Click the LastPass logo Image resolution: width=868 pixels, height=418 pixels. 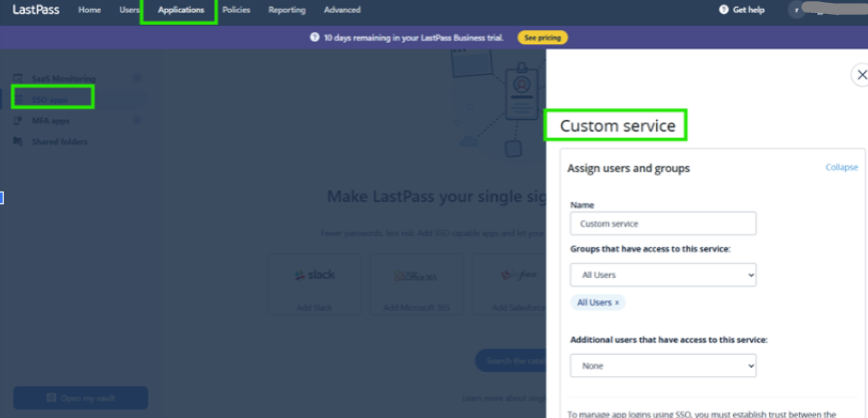(35, 10)
